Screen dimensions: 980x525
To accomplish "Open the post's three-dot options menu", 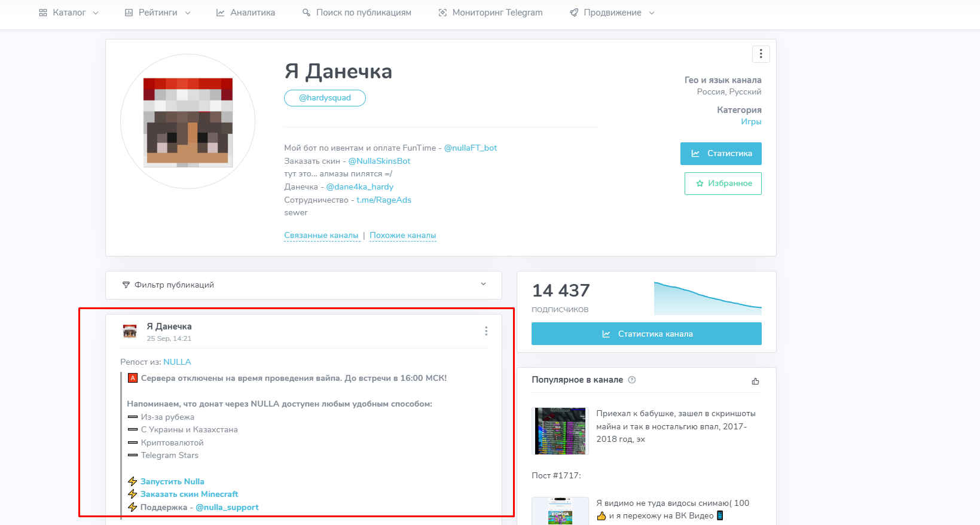I will tap(486, 331).
